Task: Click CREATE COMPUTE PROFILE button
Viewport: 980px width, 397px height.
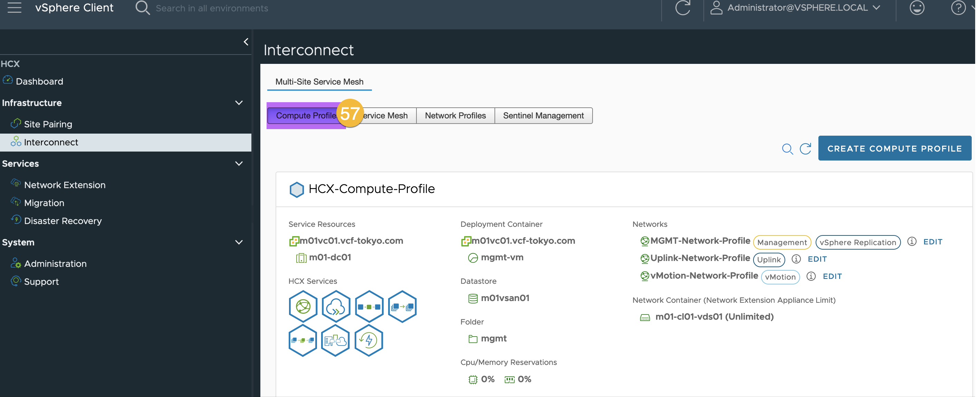Action: click(x=894, y=148)
